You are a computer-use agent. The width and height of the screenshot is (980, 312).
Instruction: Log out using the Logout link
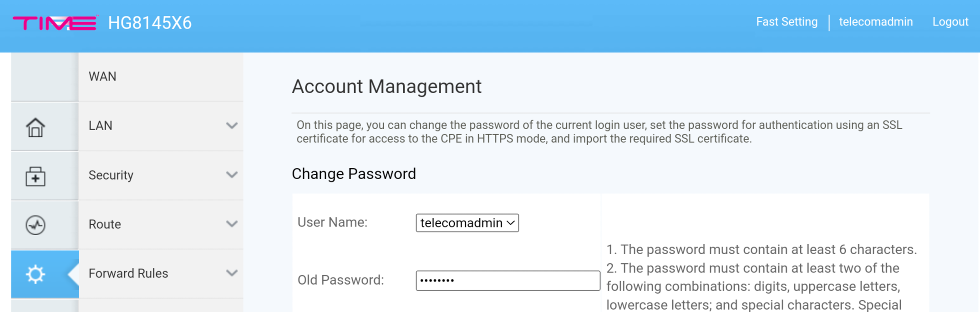tap(950, 22)
